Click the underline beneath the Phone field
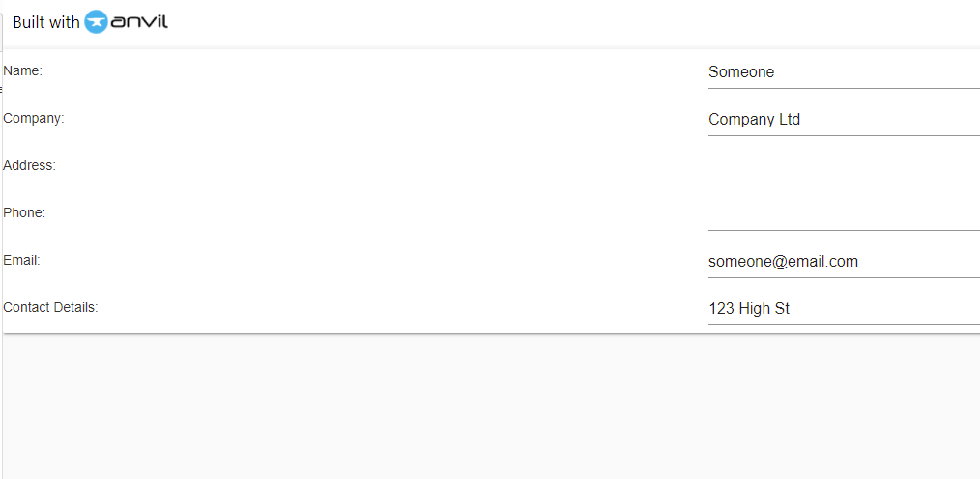The height and width of the screenshot is (479, 980). tap(844, 231)
